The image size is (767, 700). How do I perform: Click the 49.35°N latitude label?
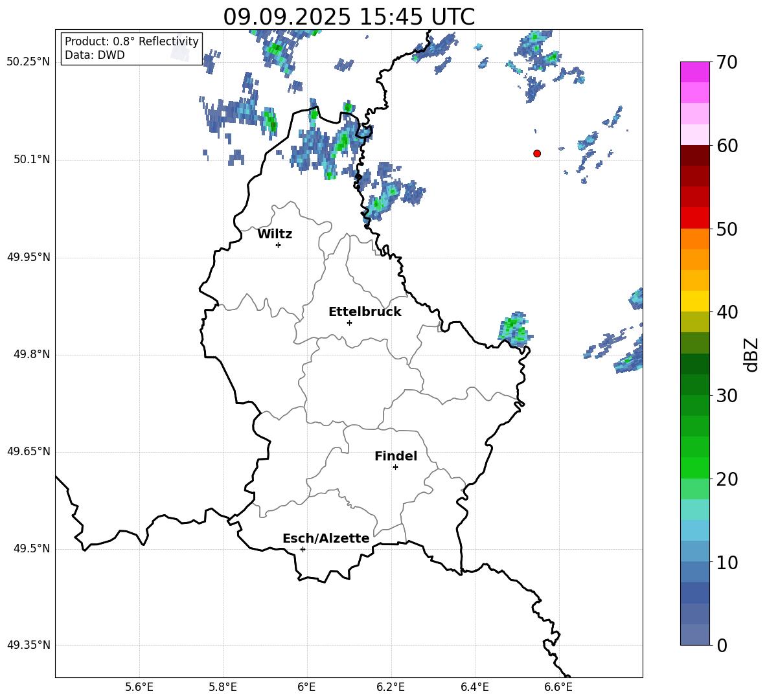tap(29, 645)
